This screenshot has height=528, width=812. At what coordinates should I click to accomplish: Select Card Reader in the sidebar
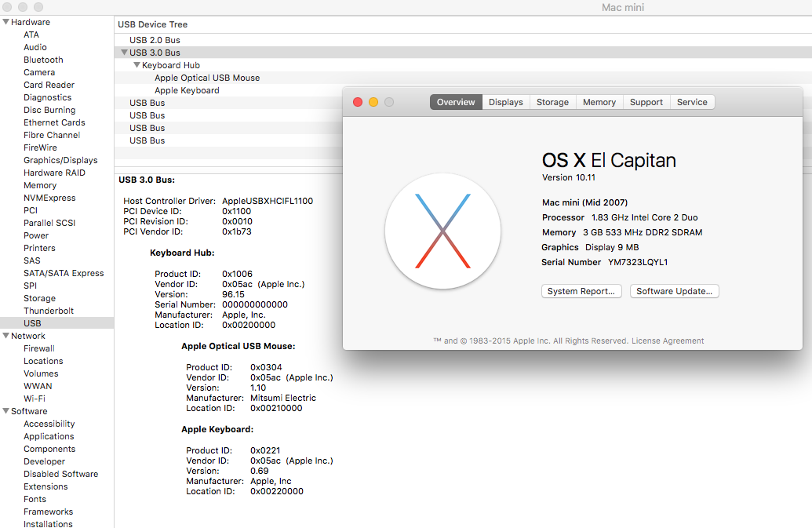pyautogui.click(x=49, y=85)
